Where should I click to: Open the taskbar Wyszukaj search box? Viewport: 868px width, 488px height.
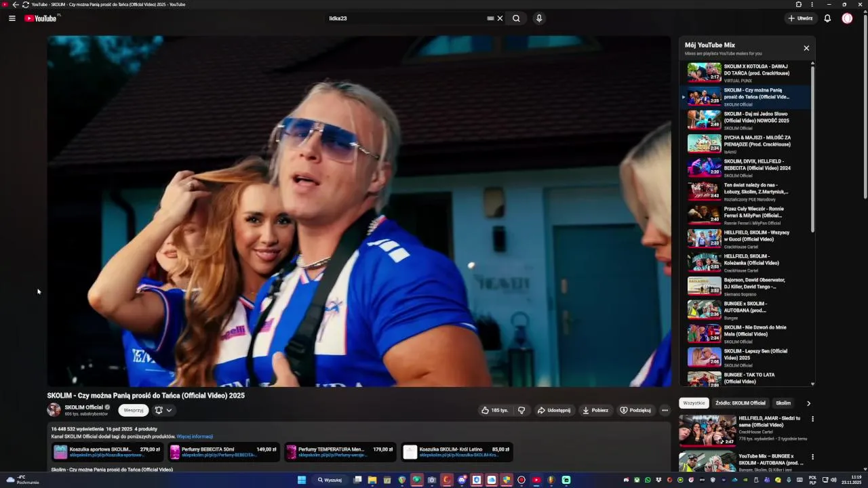coord(330,480)
